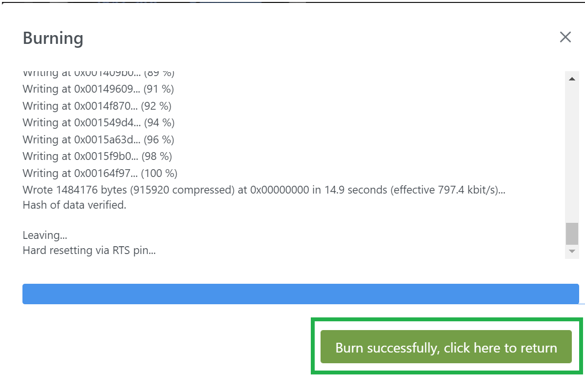Click the gray scrollbar thumb in the log
585x392 pixels.
point(571,234)
